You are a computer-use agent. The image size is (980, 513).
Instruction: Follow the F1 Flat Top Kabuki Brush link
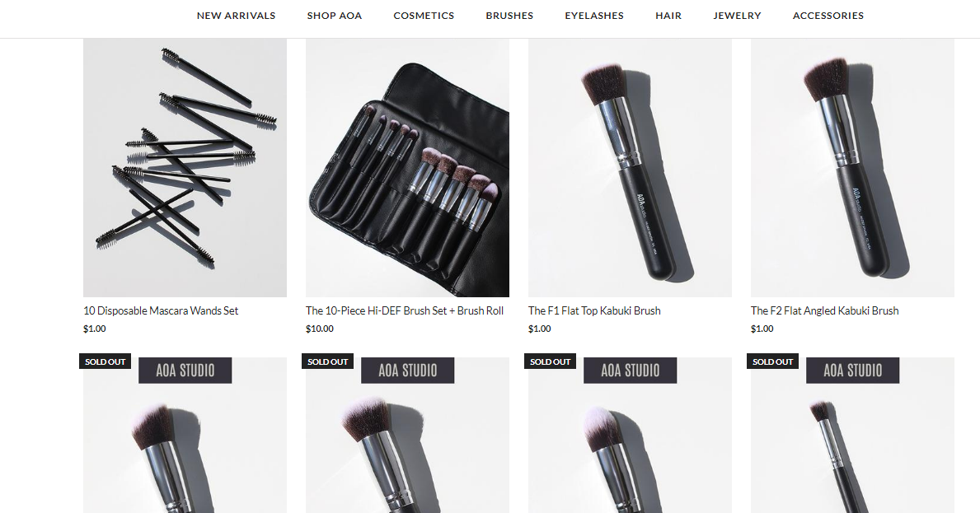(594, 310)
